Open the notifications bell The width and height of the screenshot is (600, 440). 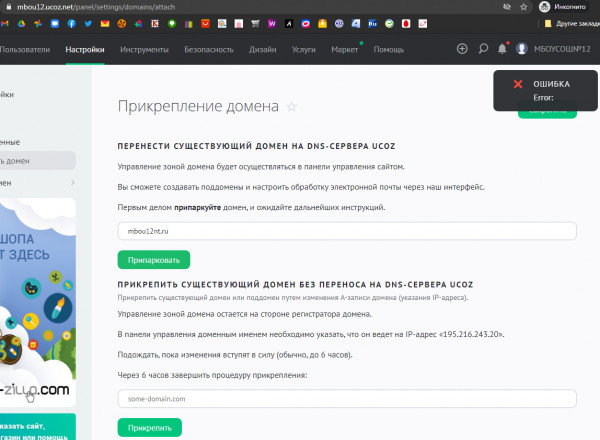pos(502,49)
